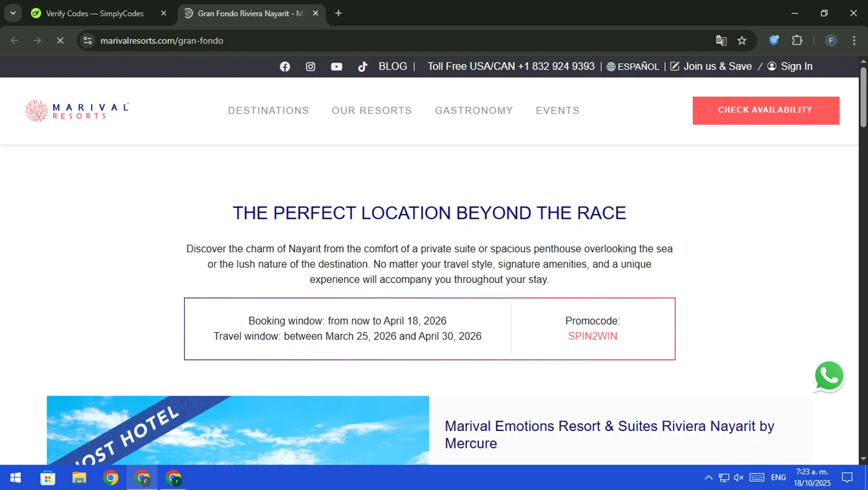Viewport: 868px width, 490px height.
Task: Switch to Verify Codes — SimplyCodes tab
Action: [94, 13]
